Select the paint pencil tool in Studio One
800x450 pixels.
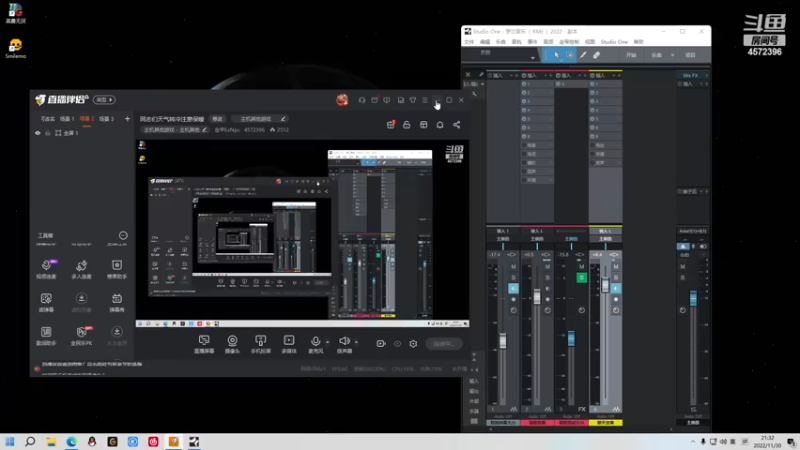583,55
